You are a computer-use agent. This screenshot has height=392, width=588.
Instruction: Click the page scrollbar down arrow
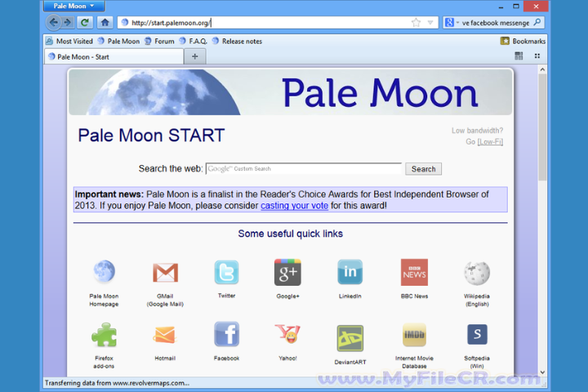point(542,372)
